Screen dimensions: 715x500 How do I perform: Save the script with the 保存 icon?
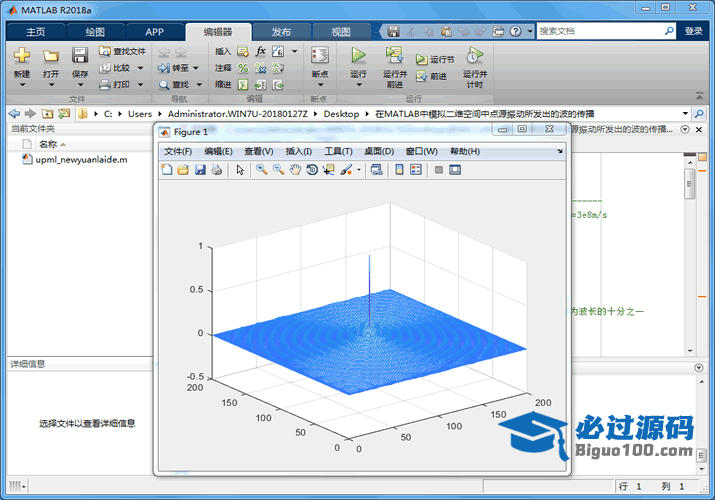pos(80,56)
